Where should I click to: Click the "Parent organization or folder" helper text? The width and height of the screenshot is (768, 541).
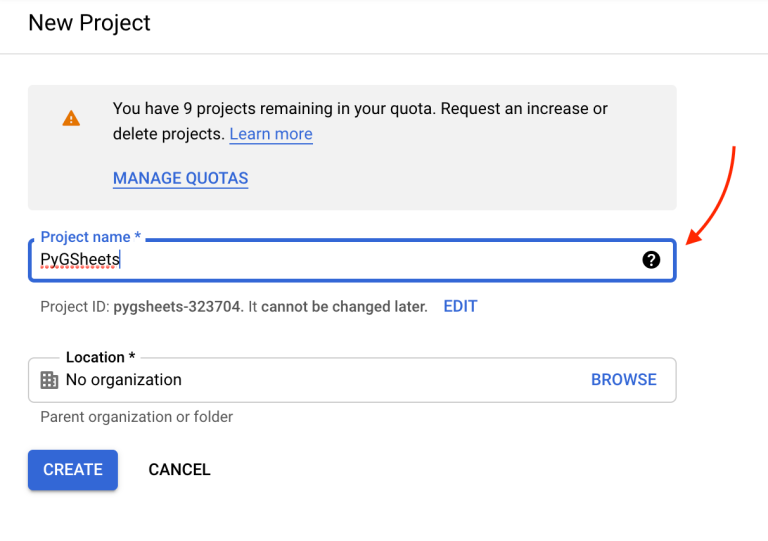[x=137, y=416]
